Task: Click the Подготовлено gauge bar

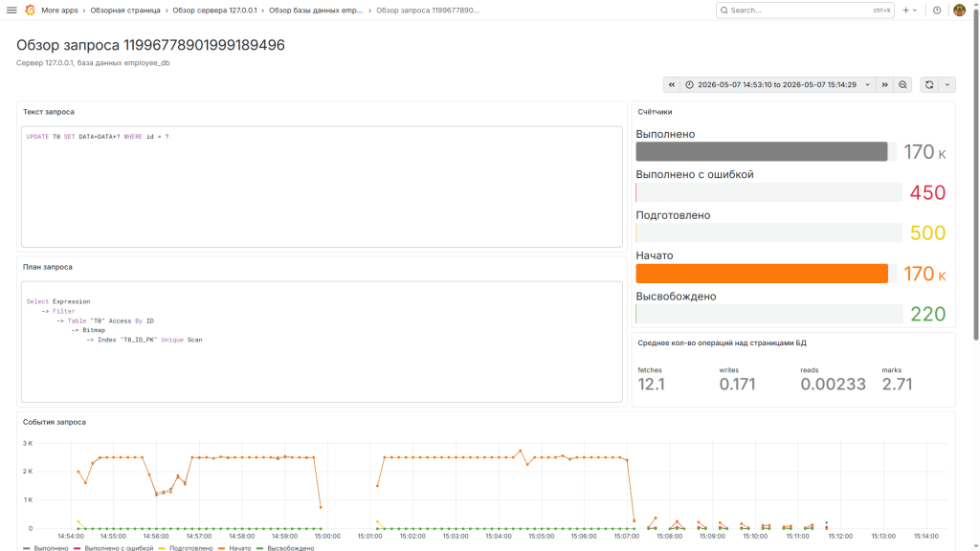Action: pyautogui.click(x=768, y=232)
